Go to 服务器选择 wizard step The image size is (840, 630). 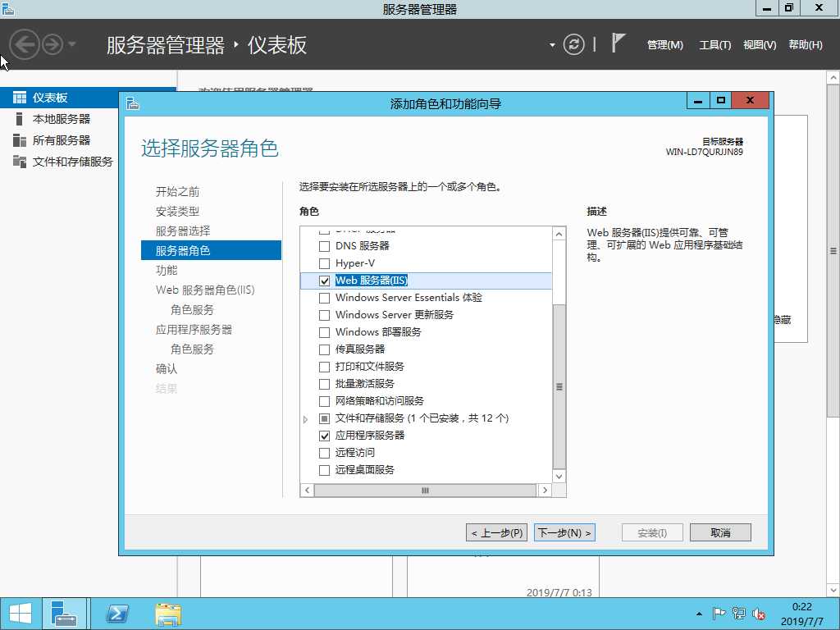click(x=183, y=231)
